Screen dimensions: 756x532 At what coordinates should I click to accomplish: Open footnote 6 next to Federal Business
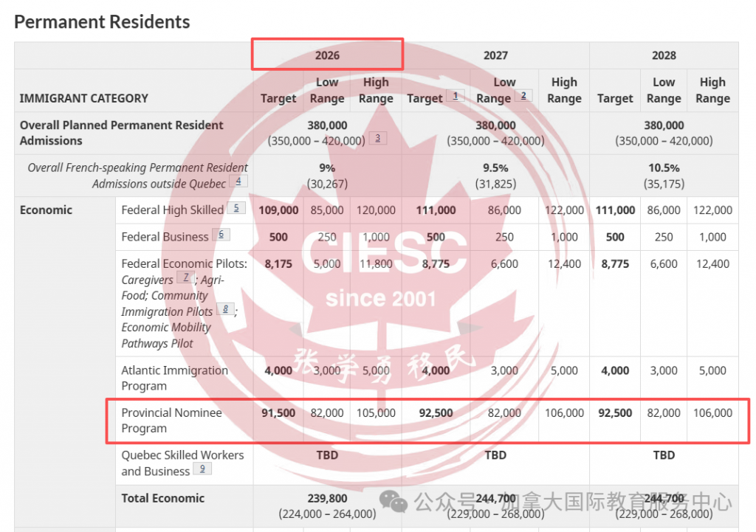tap(221, 235)
